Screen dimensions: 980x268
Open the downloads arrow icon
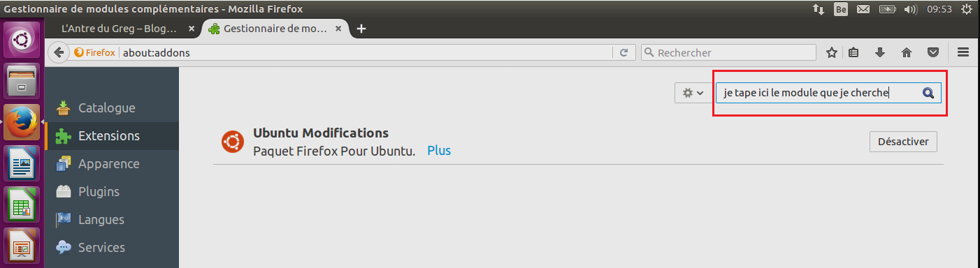click(880, 52)
